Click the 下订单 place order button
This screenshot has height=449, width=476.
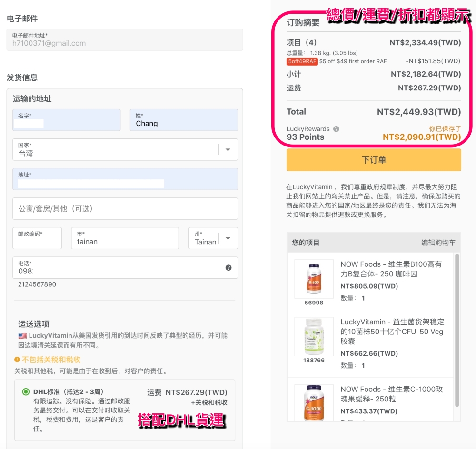[x=374, y=160]
